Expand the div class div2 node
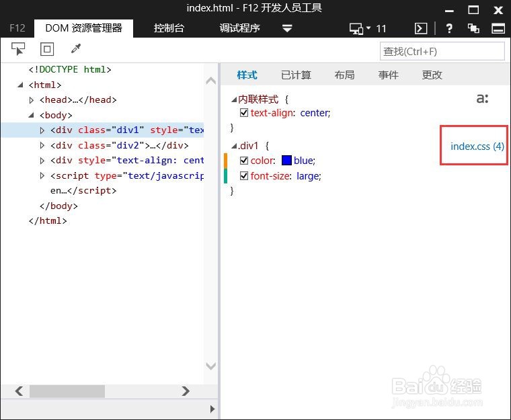This screenshot has height=420, width=511. [x=42, y=145]
